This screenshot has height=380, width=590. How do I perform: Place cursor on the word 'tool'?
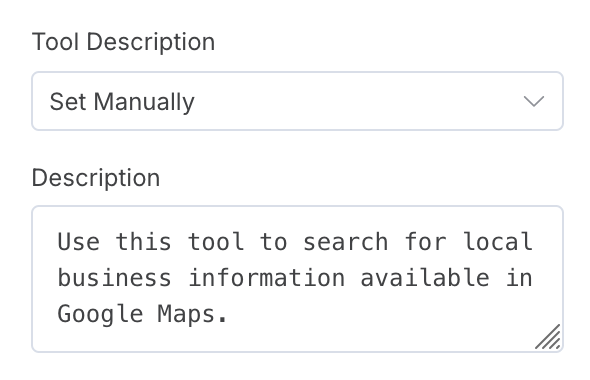tap(216, 242)
